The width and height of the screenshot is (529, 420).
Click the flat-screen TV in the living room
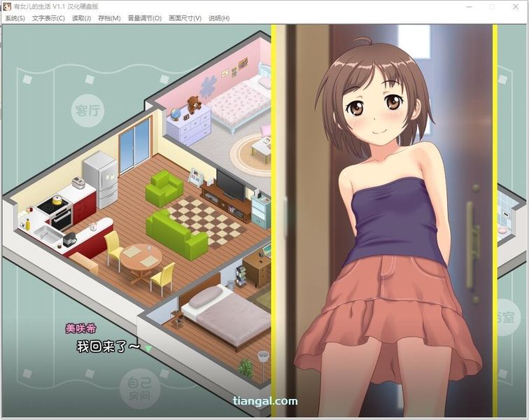pos(230,184)
